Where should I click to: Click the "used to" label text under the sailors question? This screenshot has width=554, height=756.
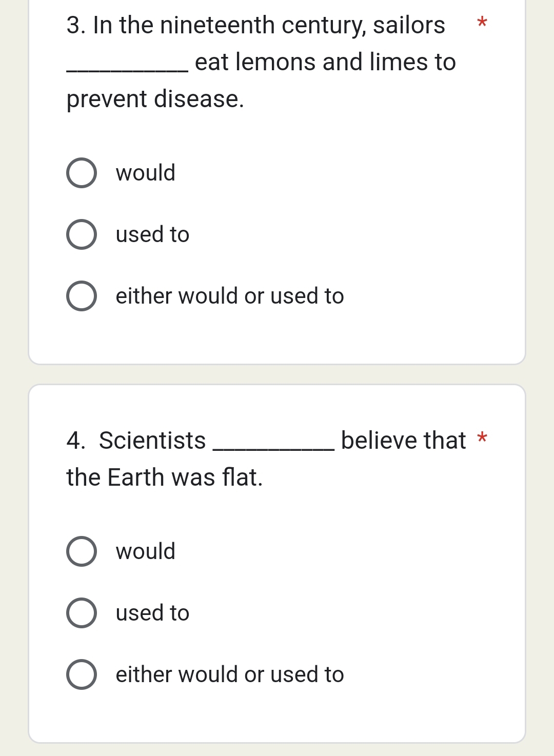tap(153, 234)
